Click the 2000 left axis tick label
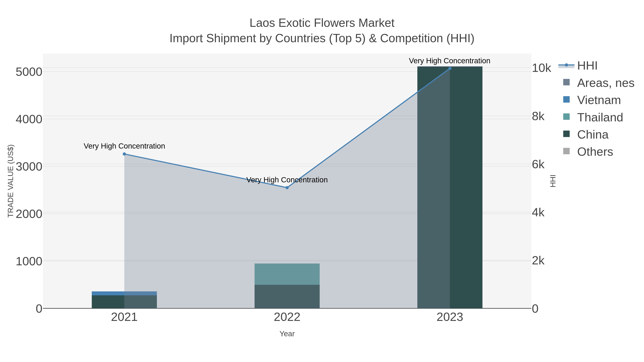 29,214
